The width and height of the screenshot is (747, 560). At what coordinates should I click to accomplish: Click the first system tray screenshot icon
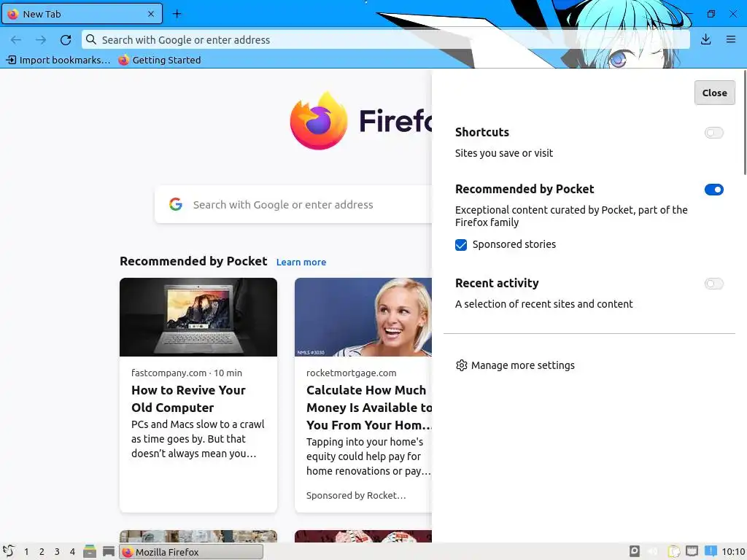point(635,551)
